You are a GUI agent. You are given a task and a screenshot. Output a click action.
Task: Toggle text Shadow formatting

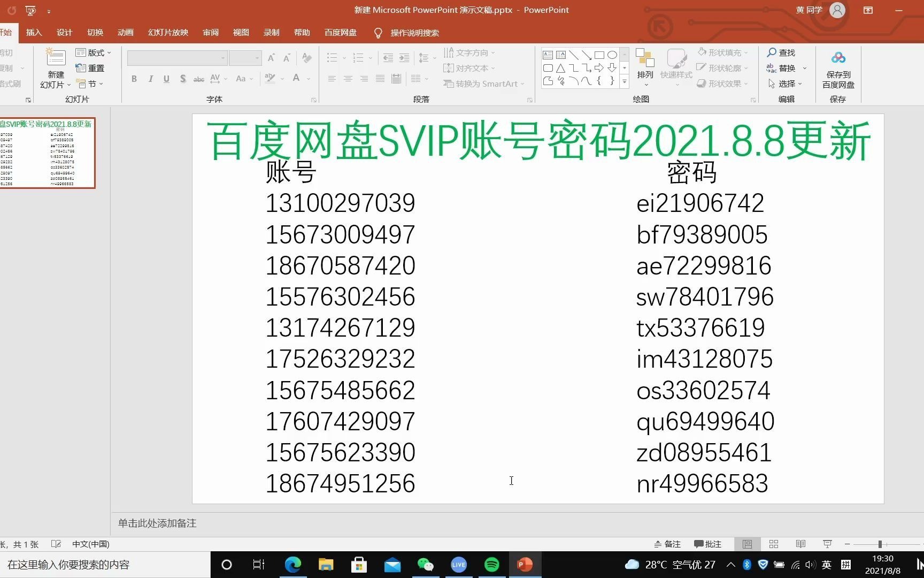[x=183, y=79]
